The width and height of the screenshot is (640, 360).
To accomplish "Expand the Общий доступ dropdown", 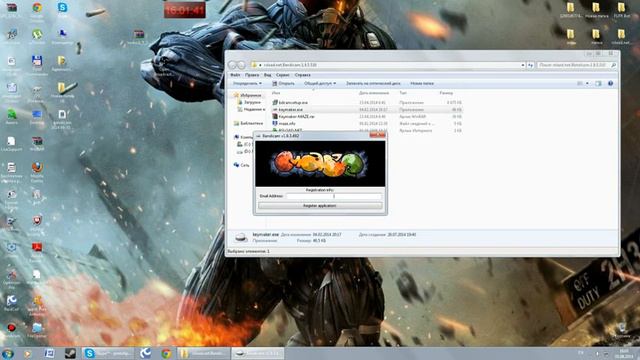I will pyautogui.click(x=320, y=83).
